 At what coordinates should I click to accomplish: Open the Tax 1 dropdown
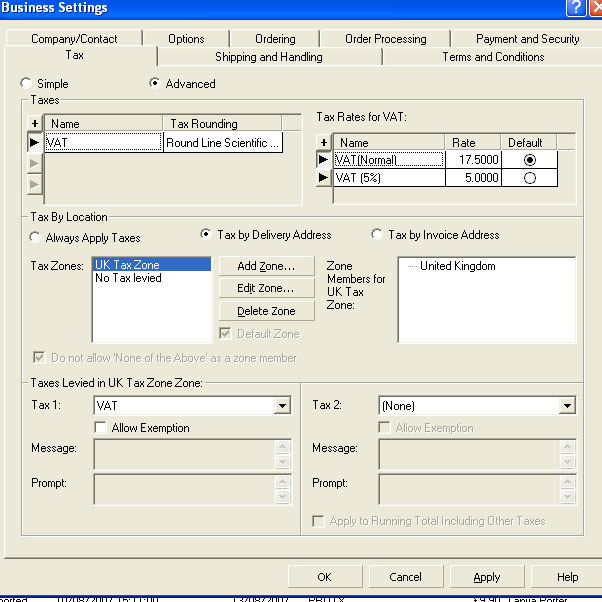pos(282,406)
